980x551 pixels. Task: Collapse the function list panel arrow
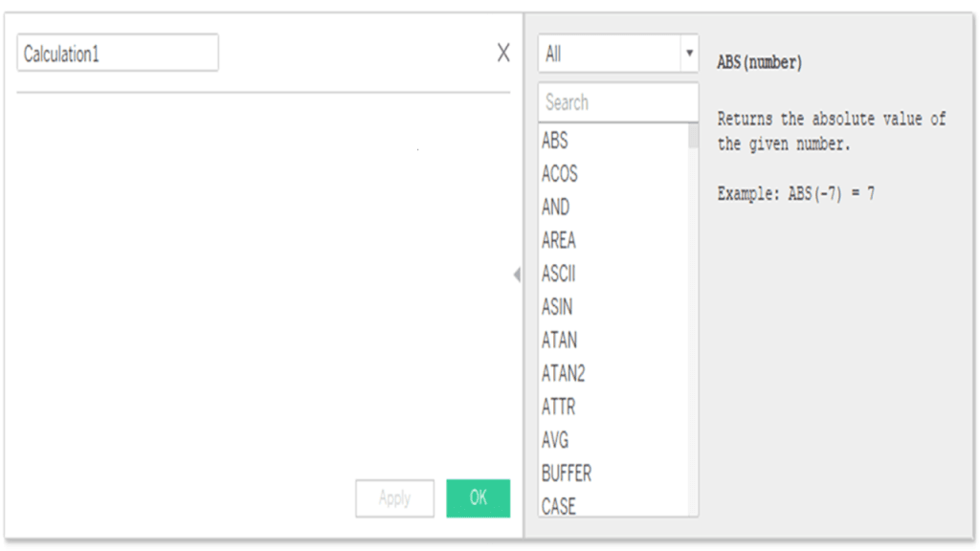click(x=517, y=275)
